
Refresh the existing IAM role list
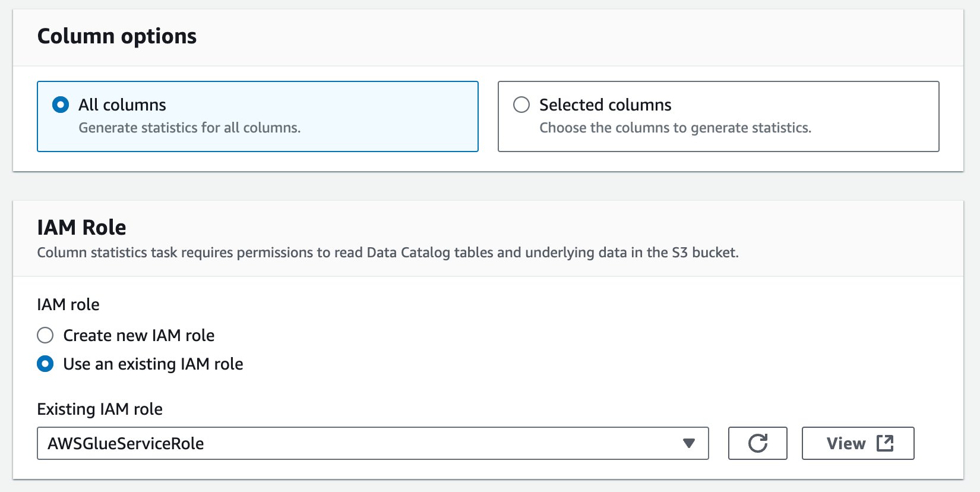757,443
